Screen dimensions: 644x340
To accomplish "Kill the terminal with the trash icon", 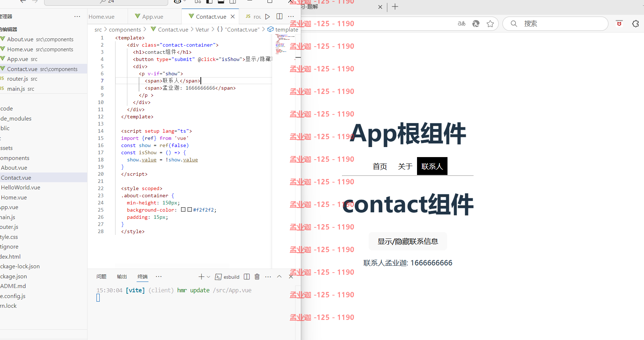I will [x=257, y=277].
